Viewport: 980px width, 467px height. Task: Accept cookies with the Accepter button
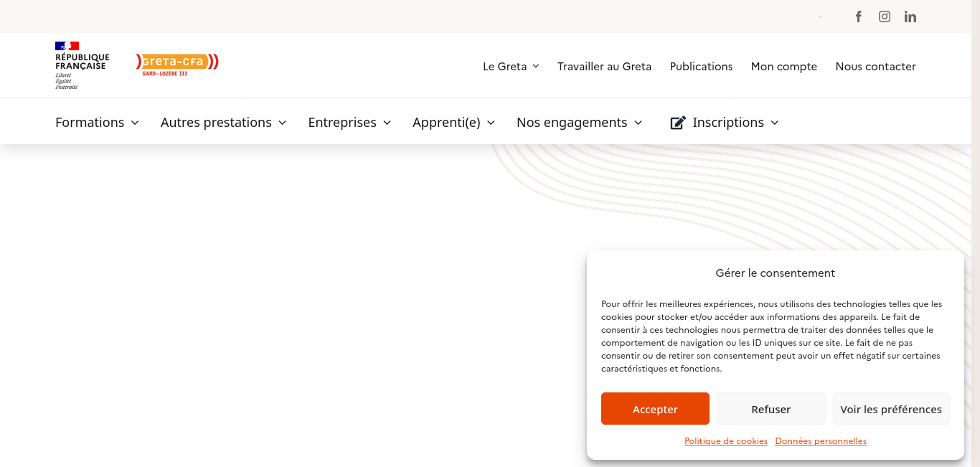click(655, 409)
